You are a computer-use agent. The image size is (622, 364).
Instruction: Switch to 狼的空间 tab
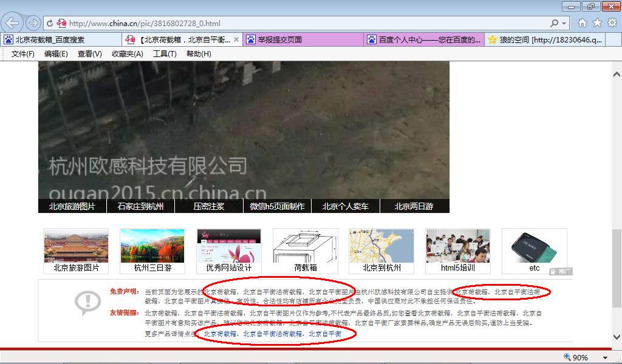click(x=545, y=39)
